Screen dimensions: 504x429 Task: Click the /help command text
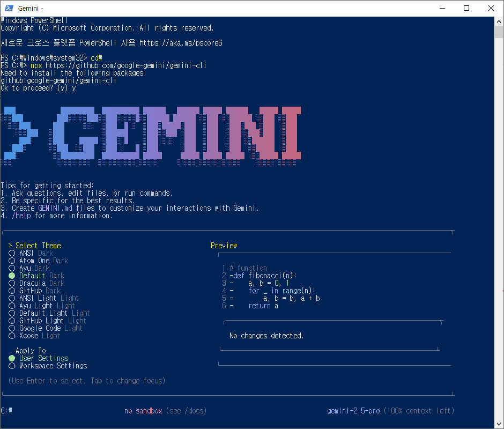tap(21, 216)
